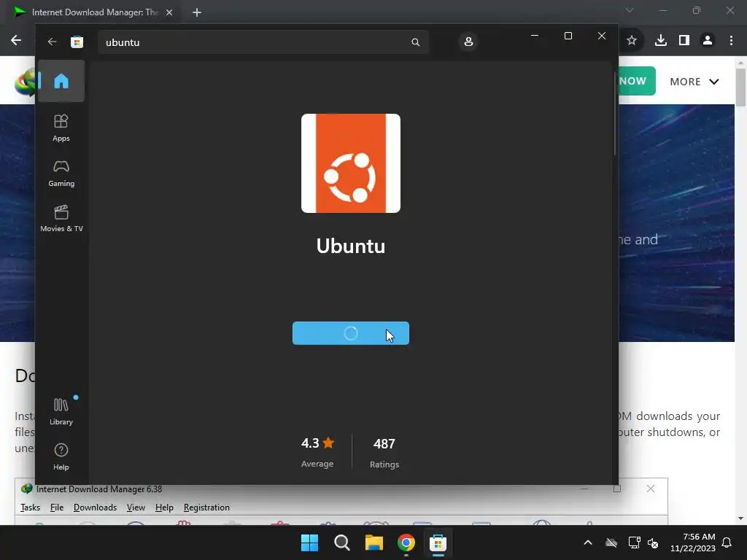Screen dimensions: 747x560
Task: Toggle Chrome side panel icon
Action: point(684,41)
